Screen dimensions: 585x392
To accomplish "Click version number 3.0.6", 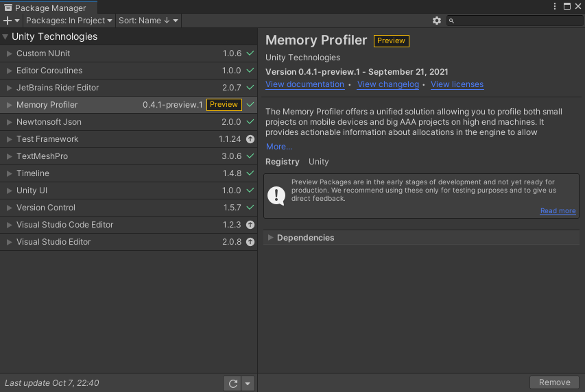I will coord(232,156).
